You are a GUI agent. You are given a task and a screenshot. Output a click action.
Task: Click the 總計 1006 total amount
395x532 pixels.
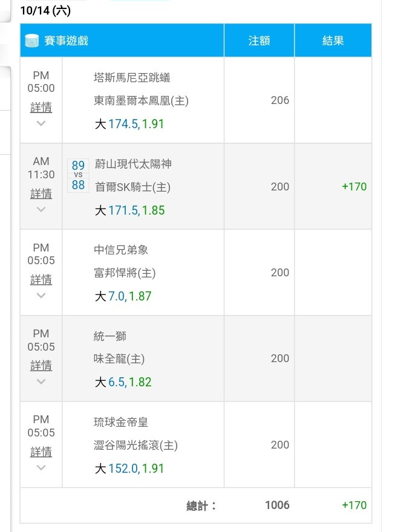pos(277,505)
